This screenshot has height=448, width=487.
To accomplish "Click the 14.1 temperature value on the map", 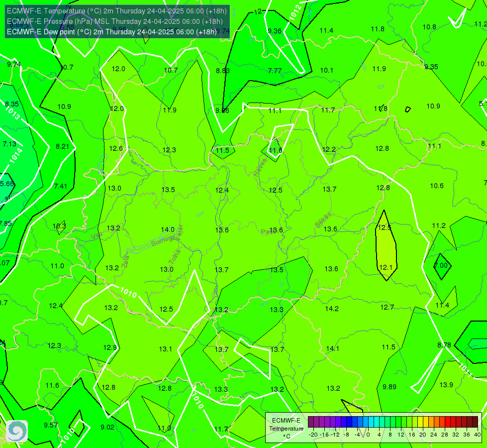I will pyautogui.click(x=332, y=348).
